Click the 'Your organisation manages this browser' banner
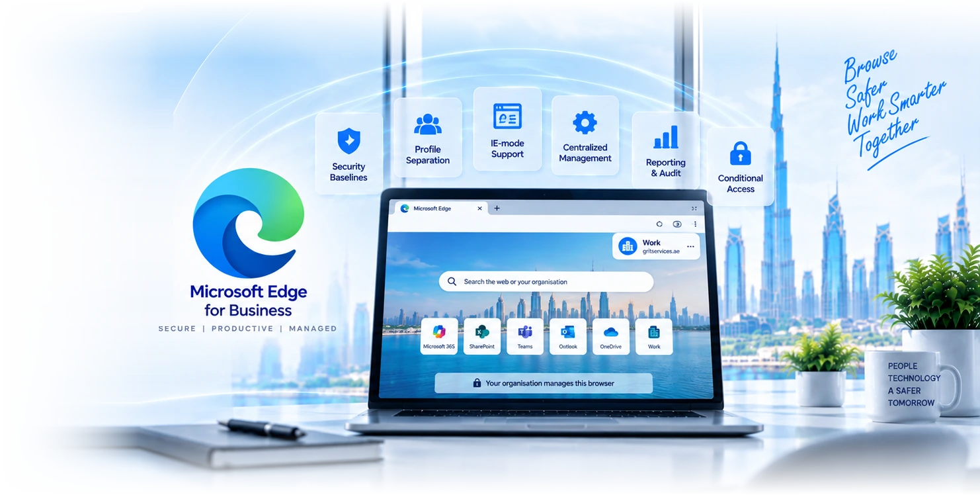The height and width of the screenshot is (495, 980). point(544,383)
